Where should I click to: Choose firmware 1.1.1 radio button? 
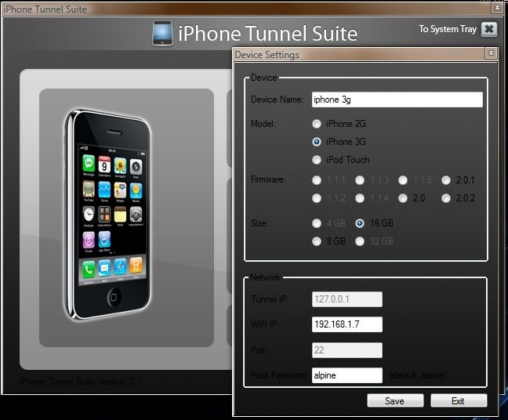tap(317, 180)
